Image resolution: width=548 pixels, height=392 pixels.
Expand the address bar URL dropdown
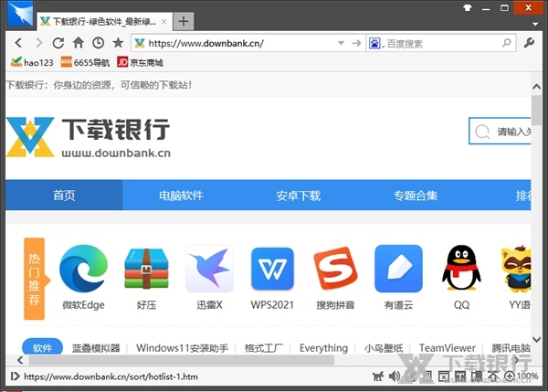(x=341, y=43)
